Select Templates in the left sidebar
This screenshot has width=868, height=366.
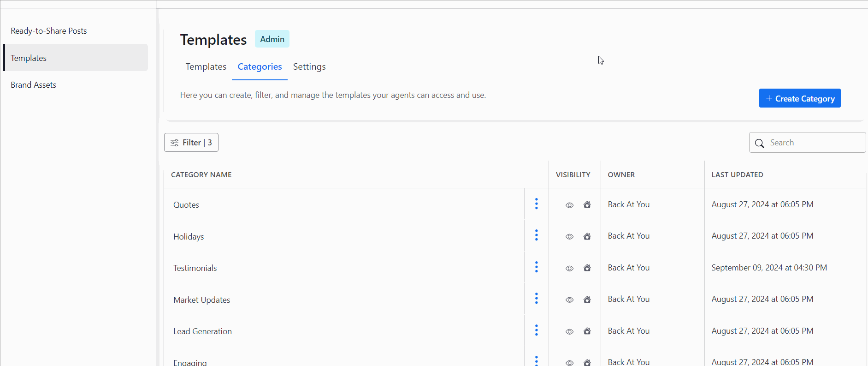pos(76,58)
